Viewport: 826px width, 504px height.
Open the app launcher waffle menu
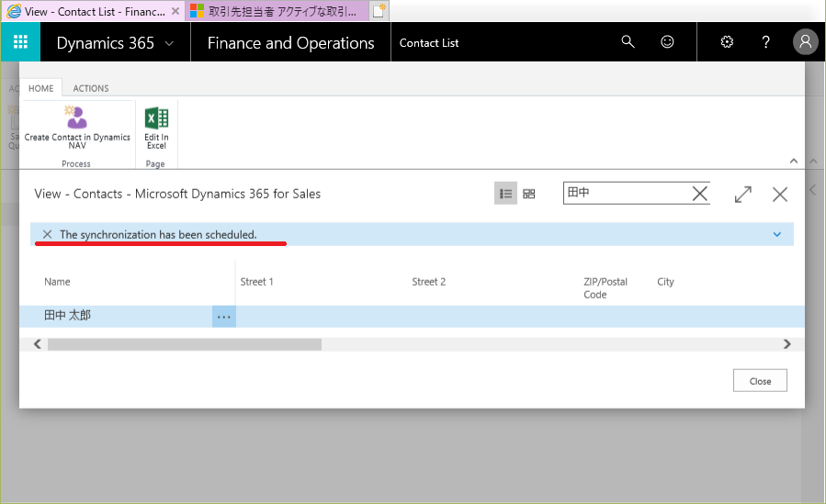[20, 42]
